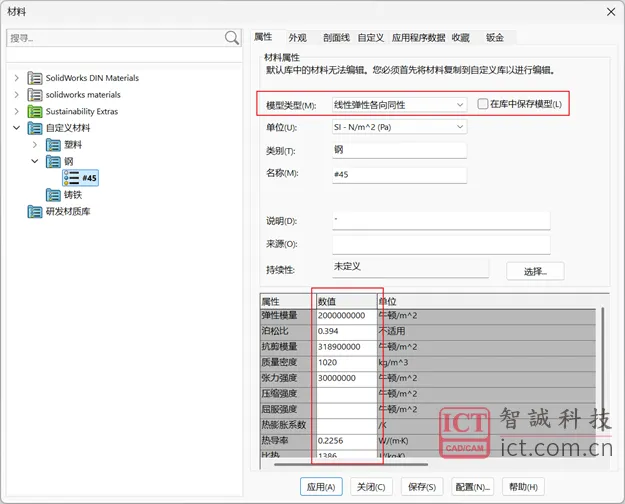Click the 选择... sustainability button
Image resolution: width=625 pixels, height=504 pixels.
tap(535, 272)
